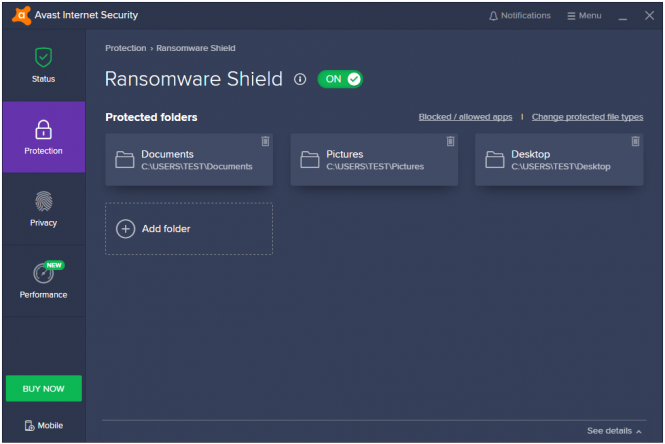Delete the Documents protected folder
Image resolution: width=665 pixels, height=444 pixels.
[x=265, y=141]
